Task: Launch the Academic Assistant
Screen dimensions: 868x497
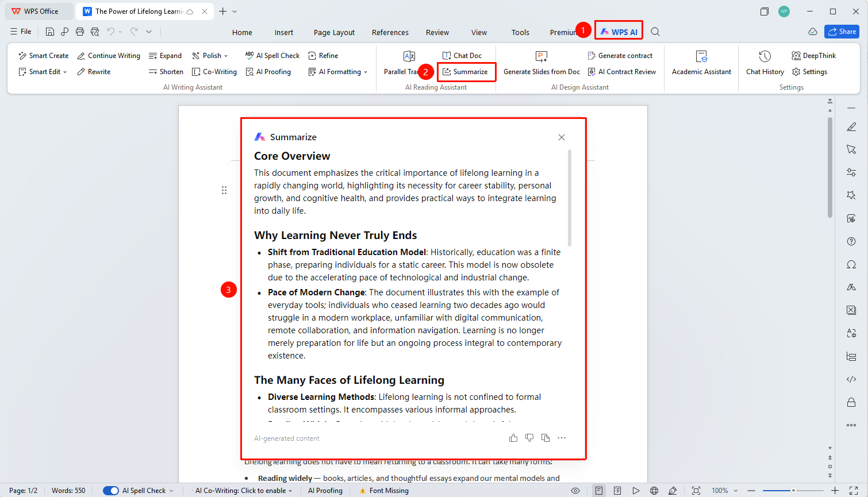Action: 701,63
